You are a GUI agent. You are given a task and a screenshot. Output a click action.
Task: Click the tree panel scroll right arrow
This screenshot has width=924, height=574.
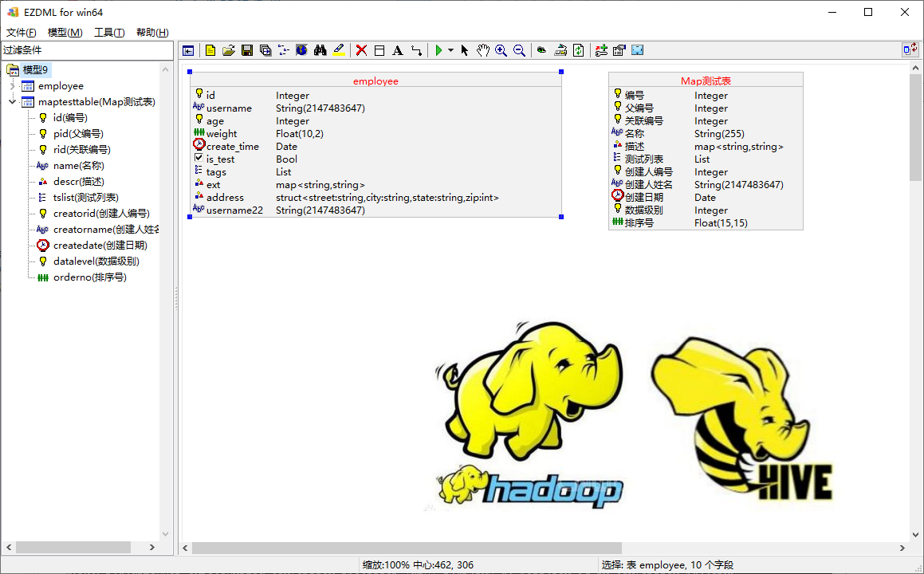[152, 548]
